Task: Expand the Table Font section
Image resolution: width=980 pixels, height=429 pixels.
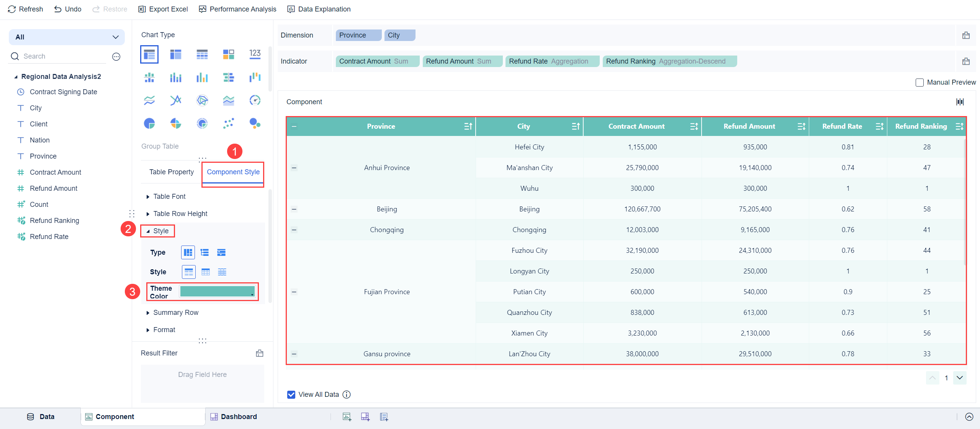Action: tap(169, 196)
